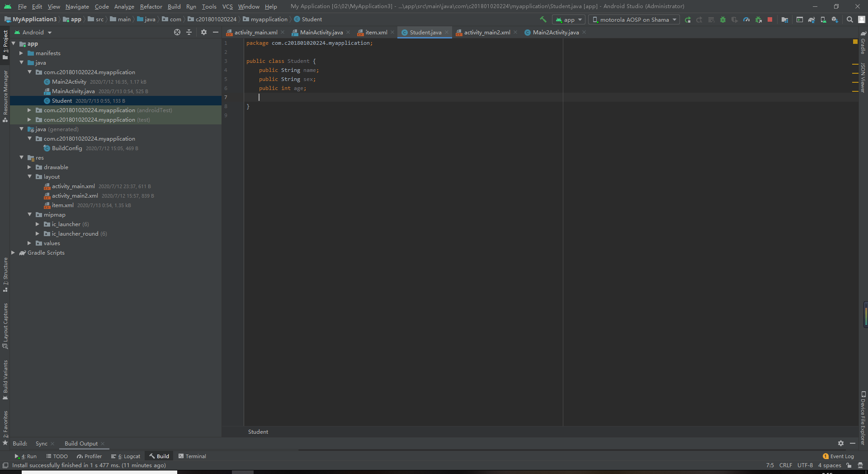Toggle the Device File Explorer panel
This screenshot has height=474, width=868.
[x=863, y=418]
